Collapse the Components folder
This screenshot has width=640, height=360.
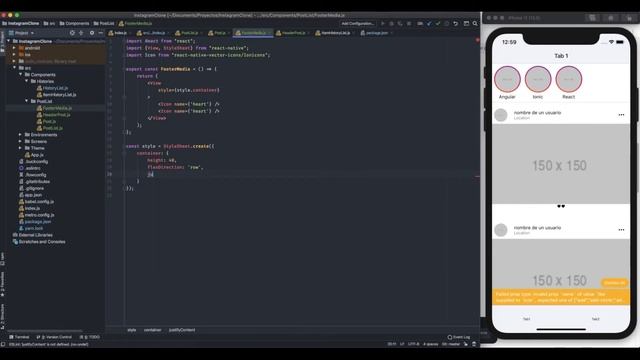click(20, 75)
